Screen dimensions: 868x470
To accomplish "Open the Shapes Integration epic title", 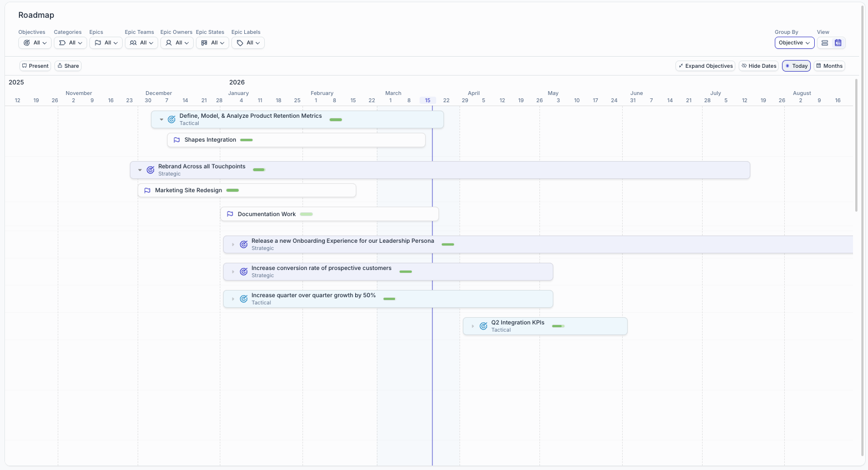I will click(x=210, y=140).
